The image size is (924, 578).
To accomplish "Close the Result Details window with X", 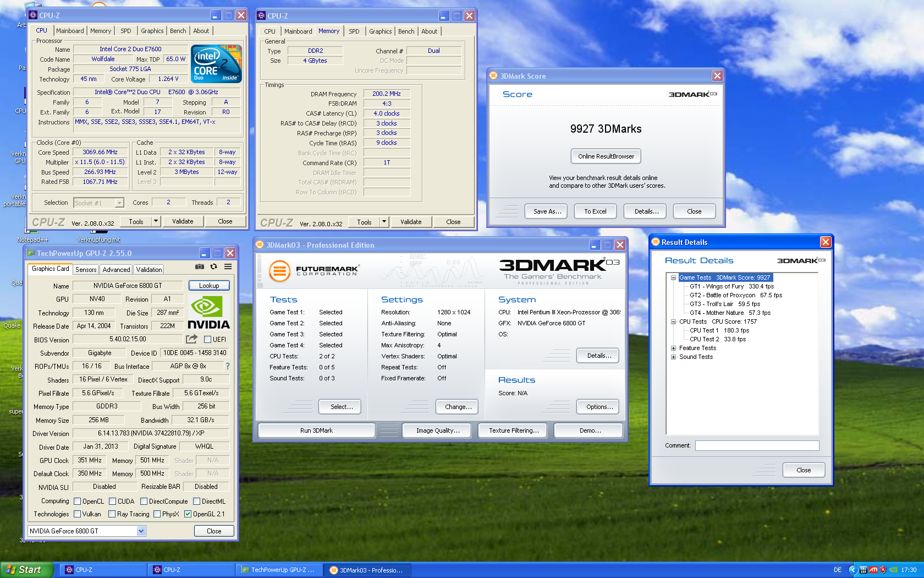I will point(826,242).
